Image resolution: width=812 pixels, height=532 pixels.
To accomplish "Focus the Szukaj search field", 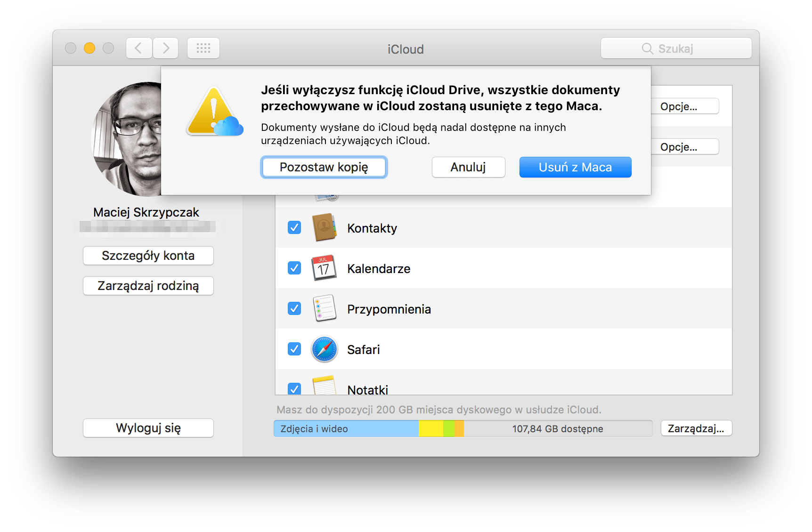I will 676,48.
